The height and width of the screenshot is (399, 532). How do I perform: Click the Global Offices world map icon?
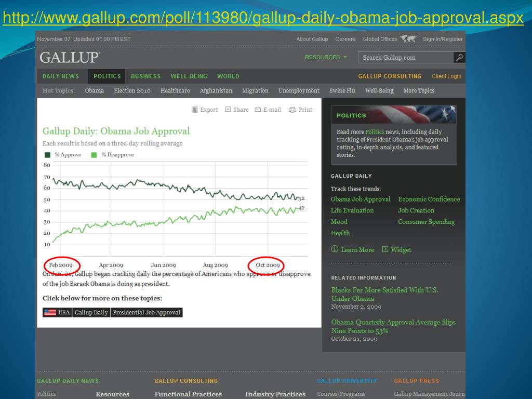[x=408, y=38]
